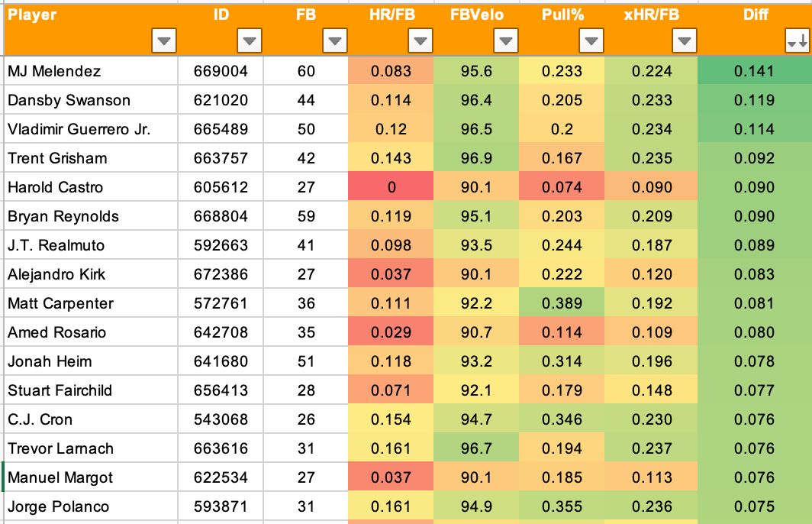Select the Trent Grisham player cell

click(91, 157)
